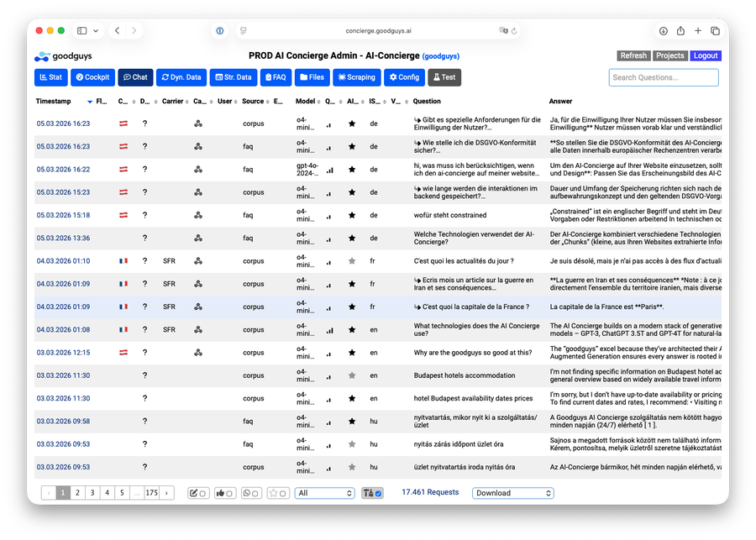Open the Download dropdown

[515, 493]
